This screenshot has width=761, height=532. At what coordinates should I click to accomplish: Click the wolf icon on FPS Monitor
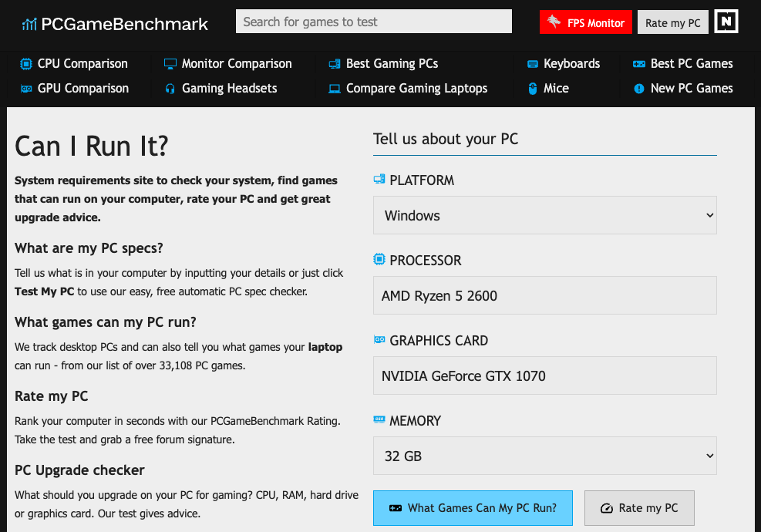(554, 22)
